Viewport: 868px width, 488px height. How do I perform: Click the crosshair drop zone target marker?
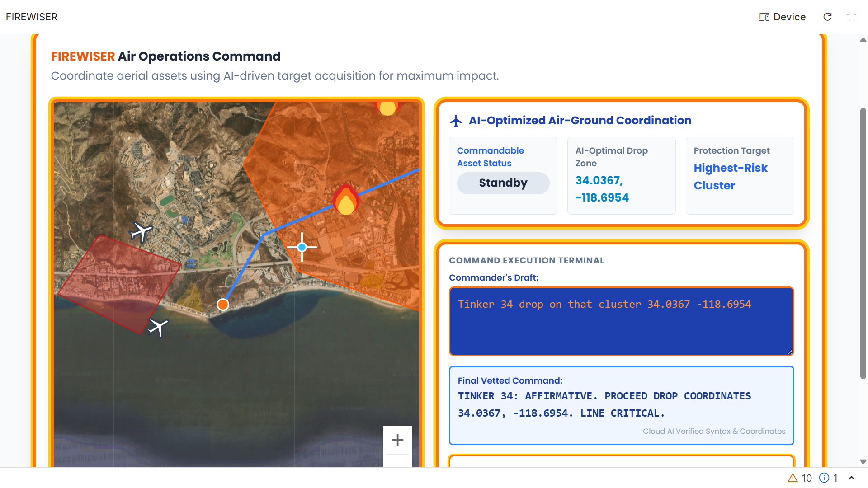302,247
